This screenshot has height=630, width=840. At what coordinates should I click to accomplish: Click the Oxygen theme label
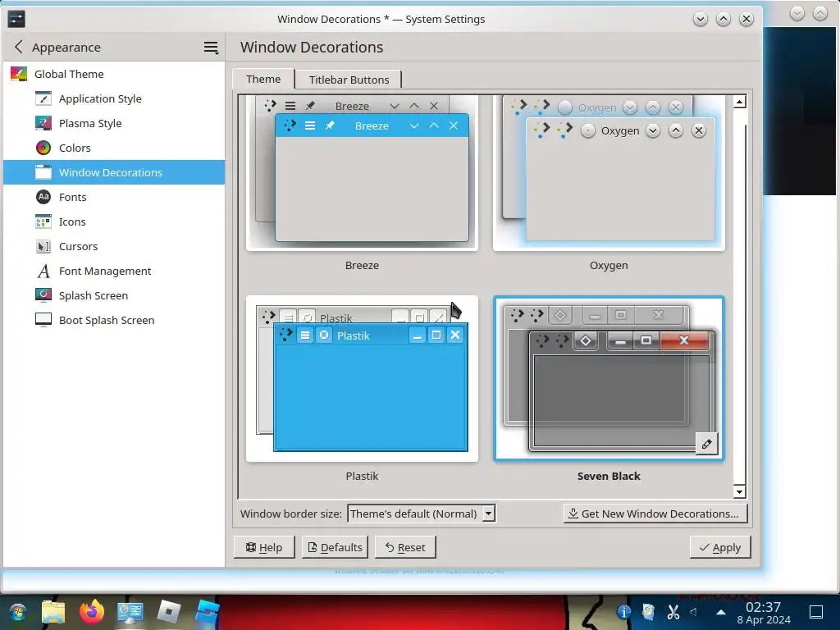coord(609,265)
